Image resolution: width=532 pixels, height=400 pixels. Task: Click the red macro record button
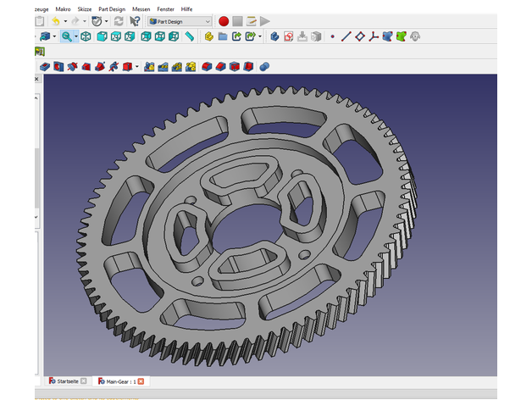[224, 20]
